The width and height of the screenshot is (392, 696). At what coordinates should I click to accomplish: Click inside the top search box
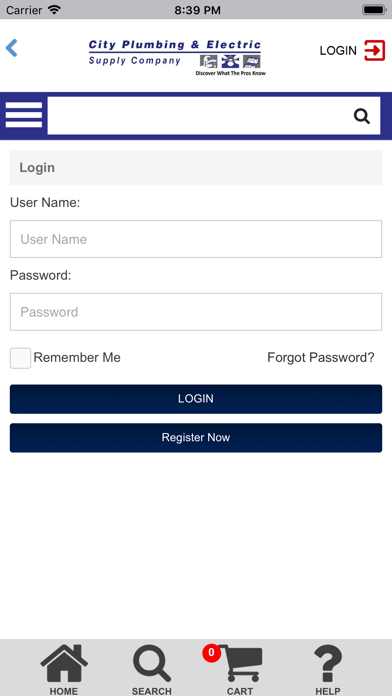click(x=200, y=115)
